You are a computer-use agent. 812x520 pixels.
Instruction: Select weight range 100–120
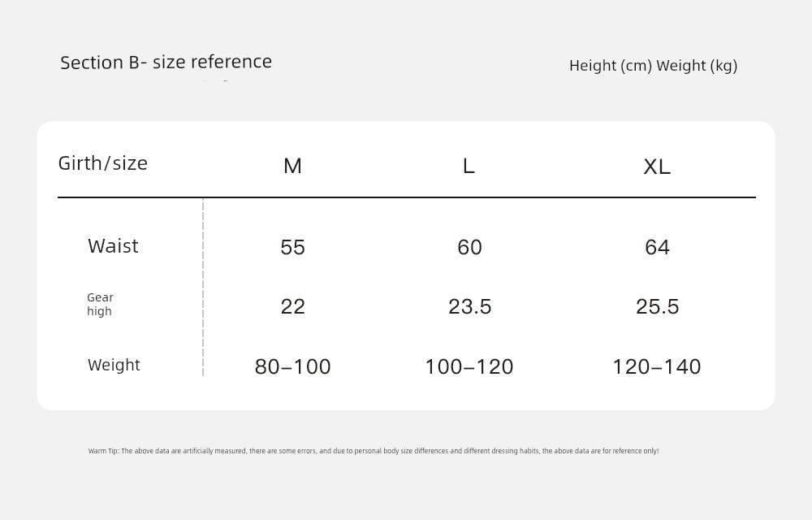click(x=469, y=366)
